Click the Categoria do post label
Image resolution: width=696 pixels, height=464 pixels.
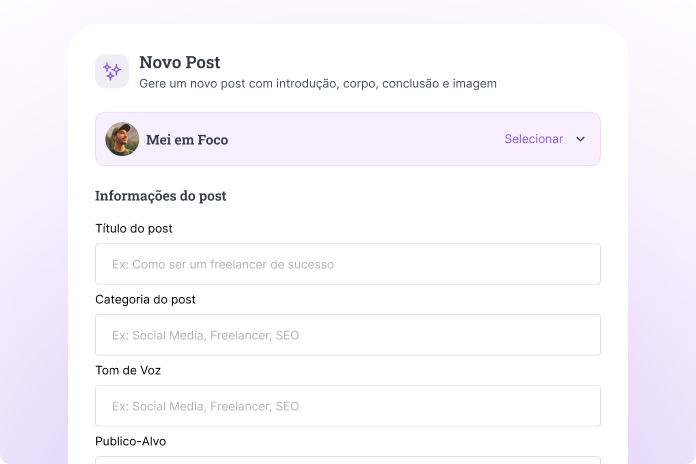(145, 300)
